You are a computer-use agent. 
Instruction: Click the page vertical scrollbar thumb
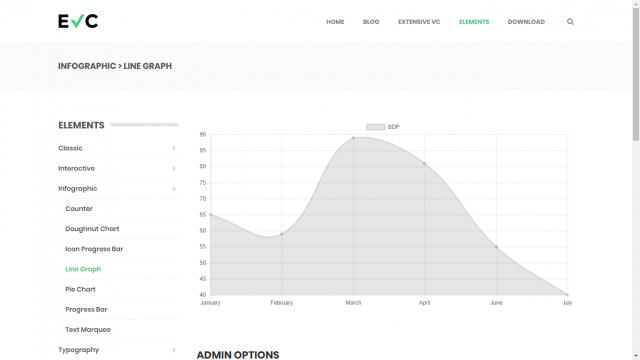(x=636, y=74)
